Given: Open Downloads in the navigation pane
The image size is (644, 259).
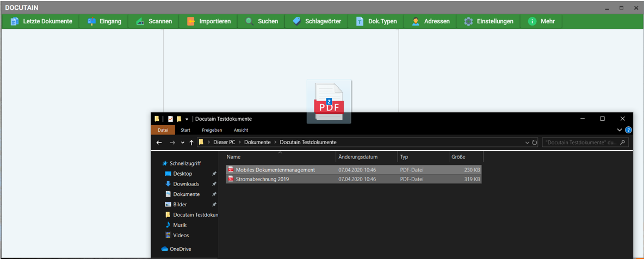Looking at the screenshot, I should pos(186,184).
